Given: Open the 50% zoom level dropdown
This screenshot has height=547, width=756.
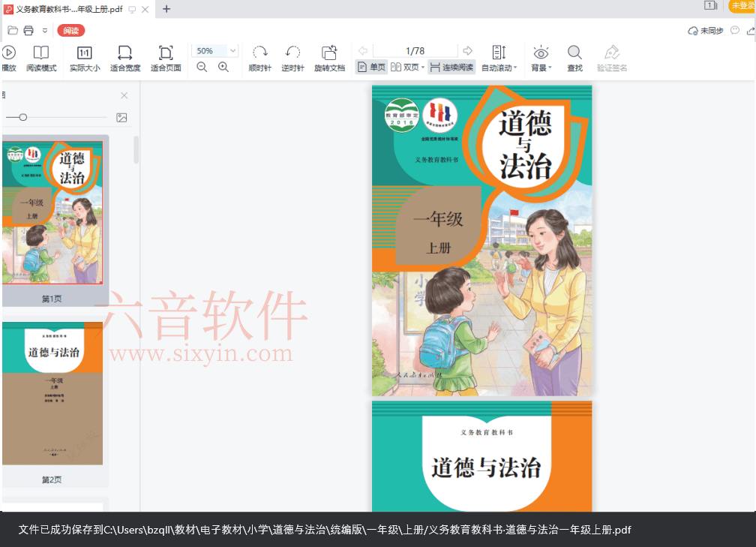Looking at the screenshot, I should pyautogui.click(x=215, y=50).
